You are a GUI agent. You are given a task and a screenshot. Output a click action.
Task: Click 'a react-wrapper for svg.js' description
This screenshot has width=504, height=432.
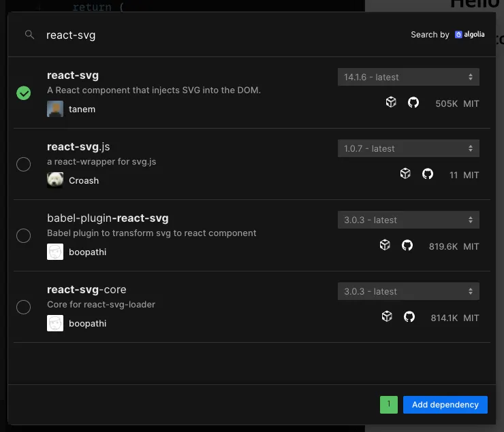(x=101, y=161)
